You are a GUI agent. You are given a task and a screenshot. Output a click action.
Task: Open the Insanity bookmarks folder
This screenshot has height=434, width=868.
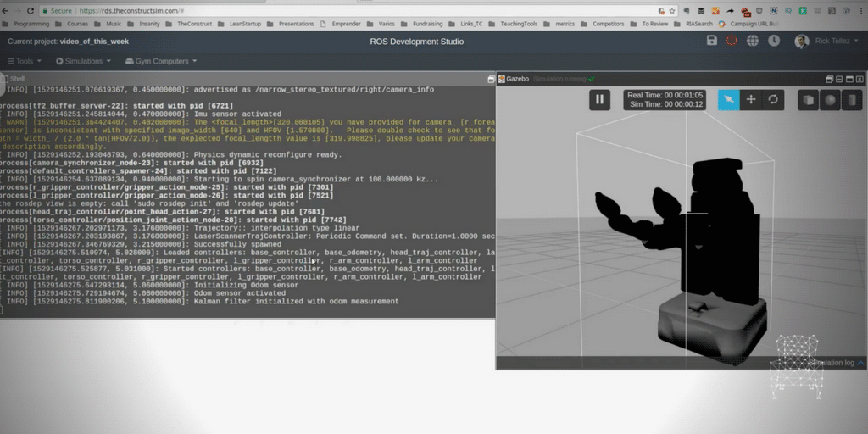click(144, 24)
